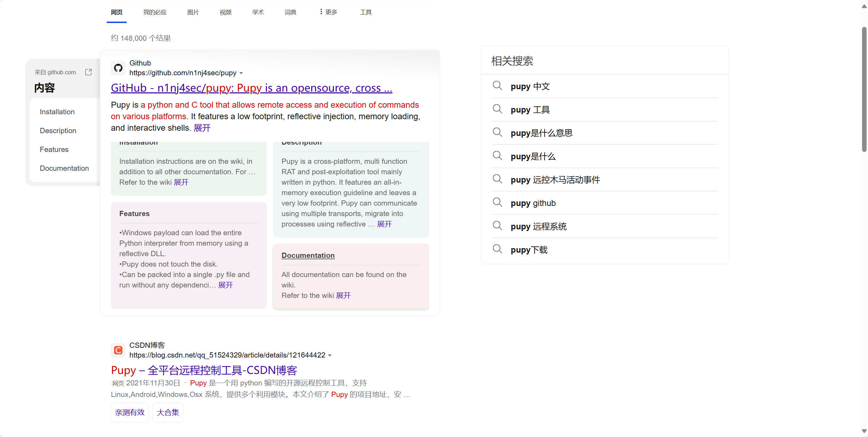
Task: Open Pupy 全平台远程控制工具 CSDN link
Action: tap(204, 370)
